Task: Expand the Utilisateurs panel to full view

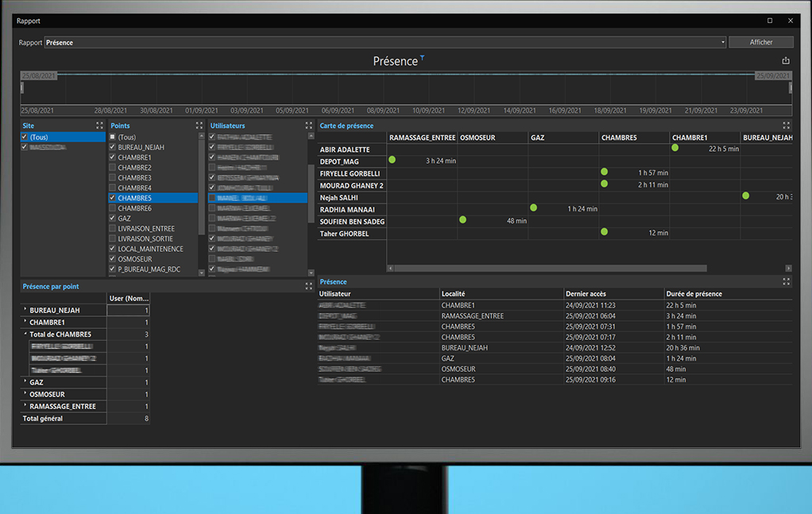Action: click(309, 126)
